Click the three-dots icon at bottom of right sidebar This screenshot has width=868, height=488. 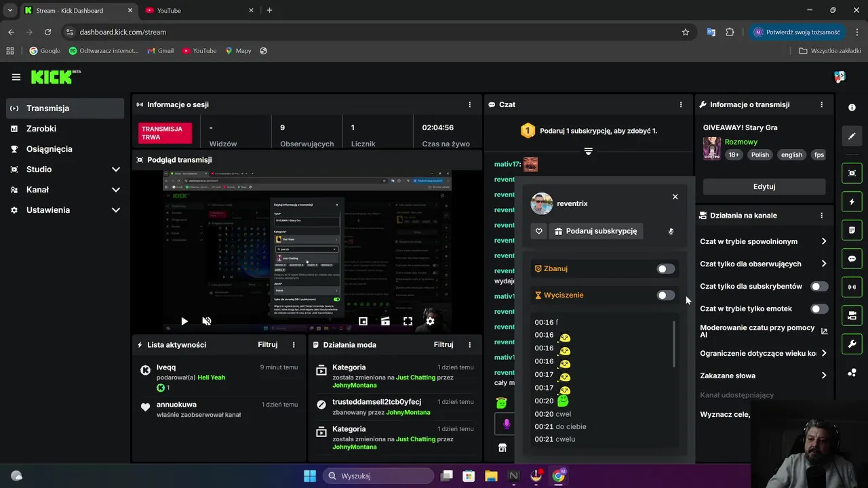click(x=852, y=372)
